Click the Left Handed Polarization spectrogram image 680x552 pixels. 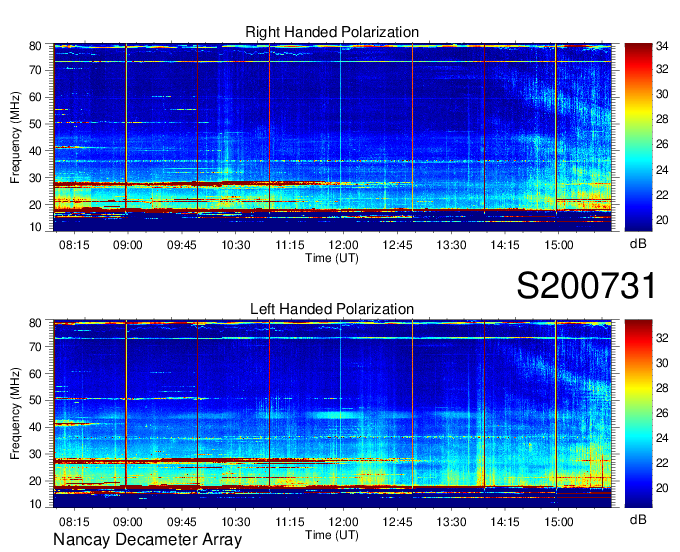tap(332, 414)
